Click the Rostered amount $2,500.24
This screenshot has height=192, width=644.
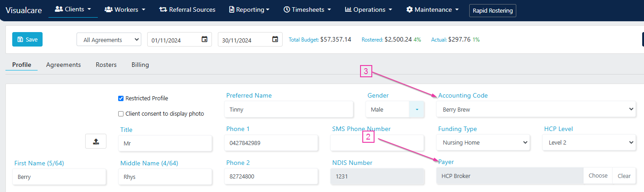398,39
